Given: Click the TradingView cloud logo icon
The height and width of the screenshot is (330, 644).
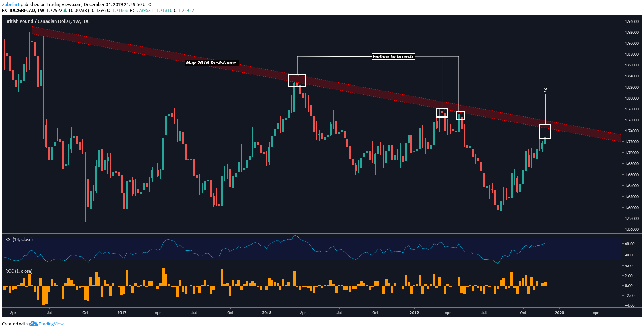Looking at the screenshot, I should (x=33, y=324).
